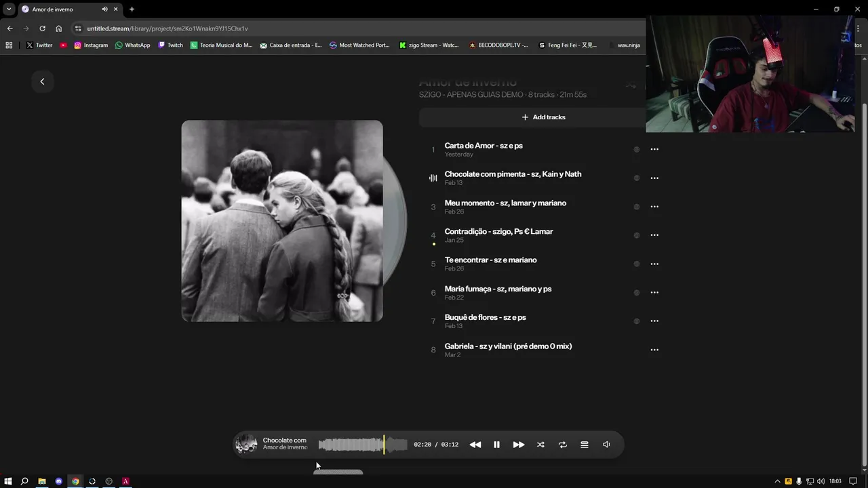Open the play queue list icon

point(585,445)
